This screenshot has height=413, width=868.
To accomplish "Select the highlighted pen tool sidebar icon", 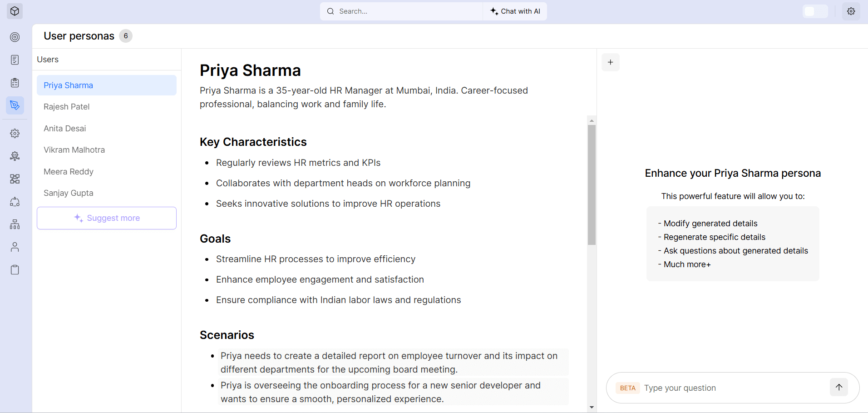I will coord(15,105).
